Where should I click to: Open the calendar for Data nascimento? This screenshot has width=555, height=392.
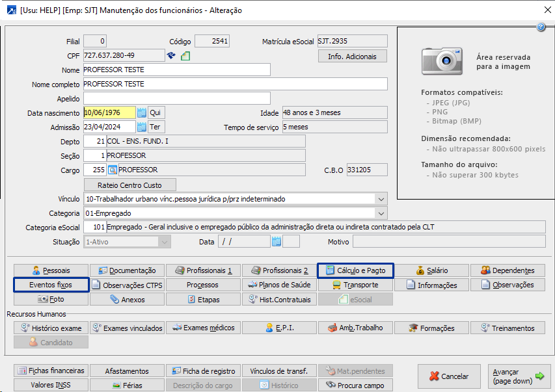tap(142, 113)
